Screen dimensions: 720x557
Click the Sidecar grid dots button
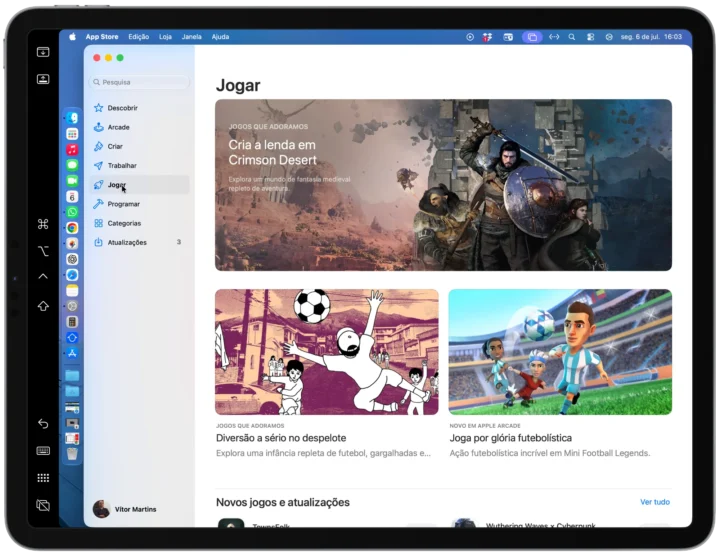point(43,478)
